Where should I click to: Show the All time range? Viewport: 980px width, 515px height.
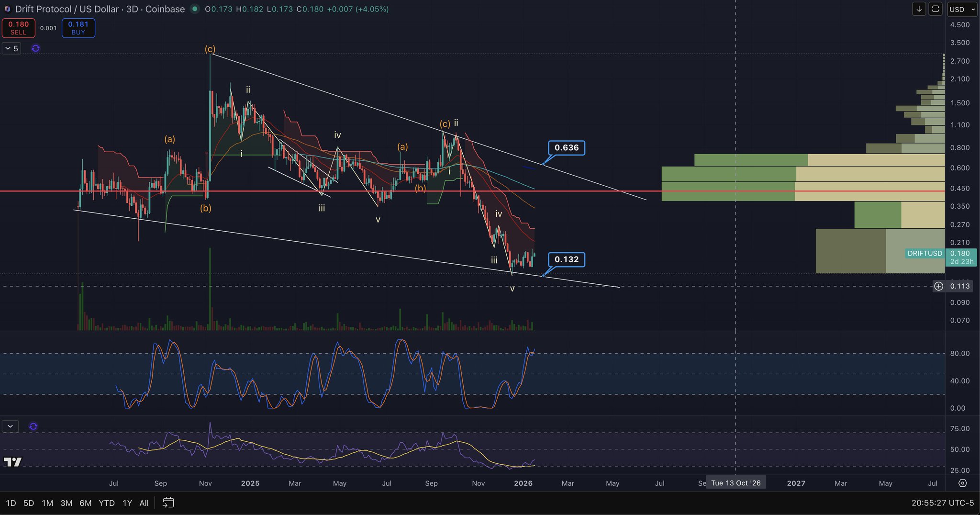point(144,503)
